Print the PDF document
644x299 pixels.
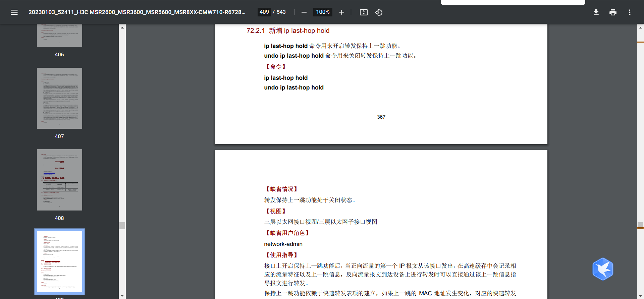pyautogui.click(x=613, y=12)
